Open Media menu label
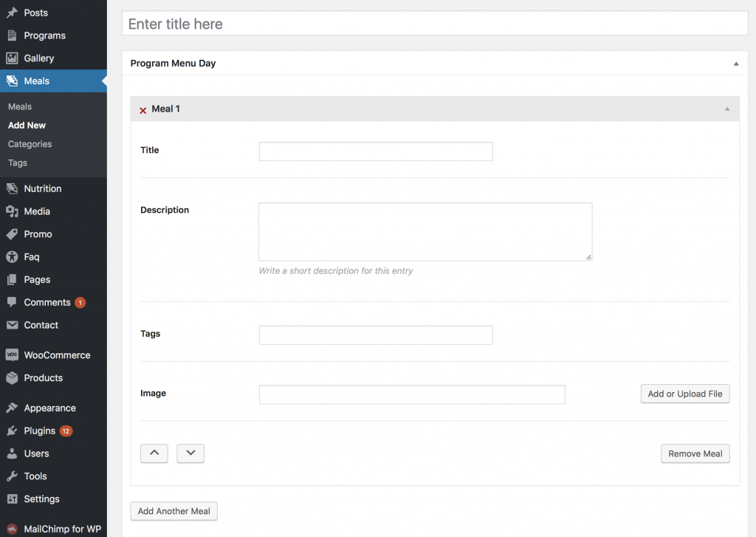The width and height of the screenshot is (756, 537). tap(37, 211)
